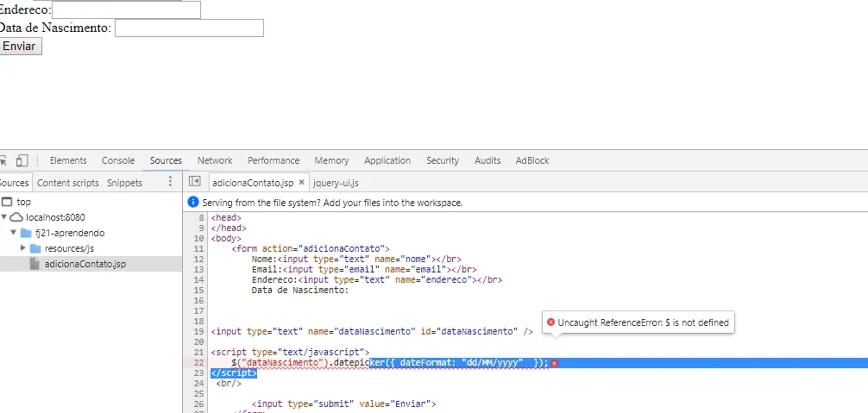
Task: Select adicionaContato.jsp in the file tree
Action: [85, 264]
